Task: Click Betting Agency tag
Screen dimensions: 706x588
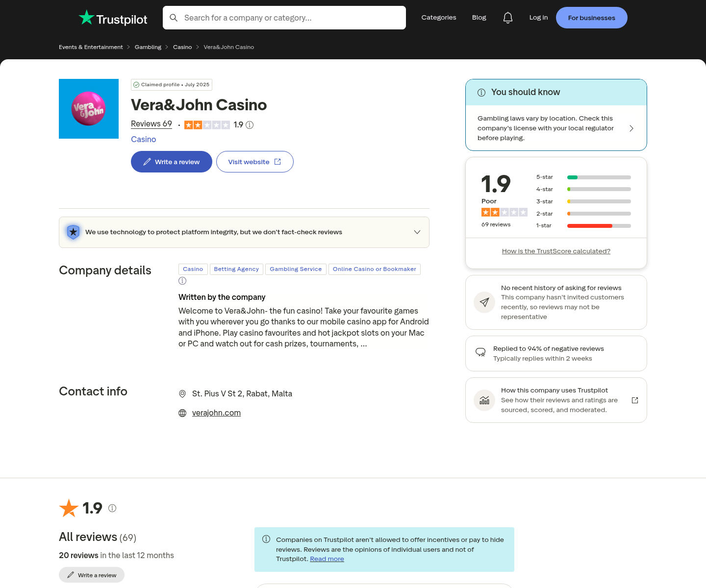Action: (236, 269)
